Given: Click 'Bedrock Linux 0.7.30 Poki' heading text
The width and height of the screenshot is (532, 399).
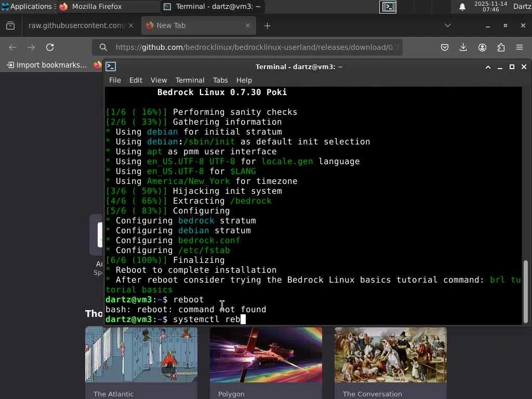Looking at the screenshot, I should coord(222,92).
